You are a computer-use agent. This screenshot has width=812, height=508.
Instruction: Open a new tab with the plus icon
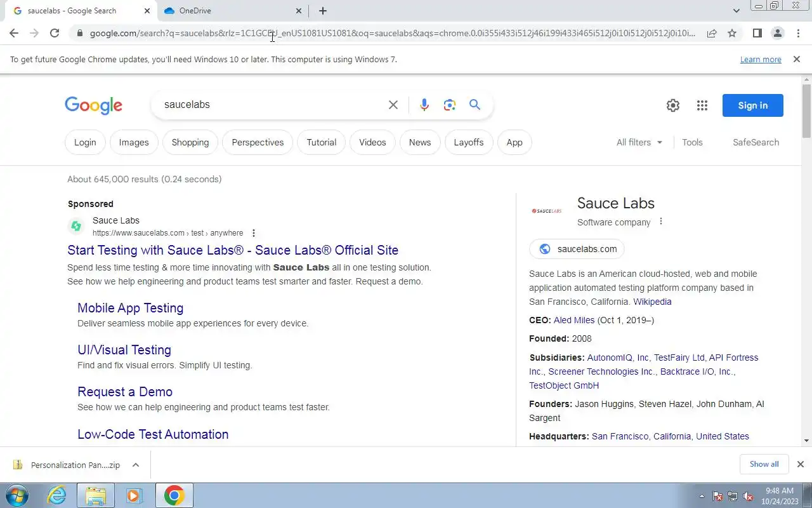pyautogui.click(x=323, y=11)
